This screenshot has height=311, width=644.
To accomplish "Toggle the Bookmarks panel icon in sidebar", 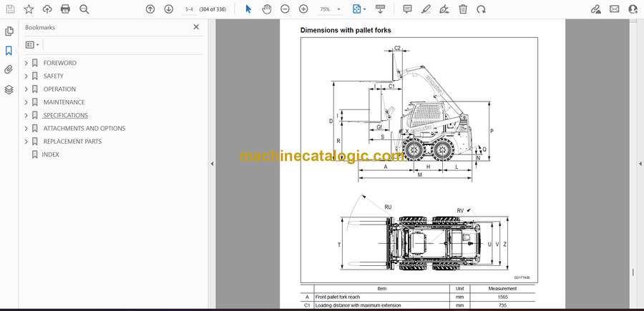I will click(x=9, y=51).
